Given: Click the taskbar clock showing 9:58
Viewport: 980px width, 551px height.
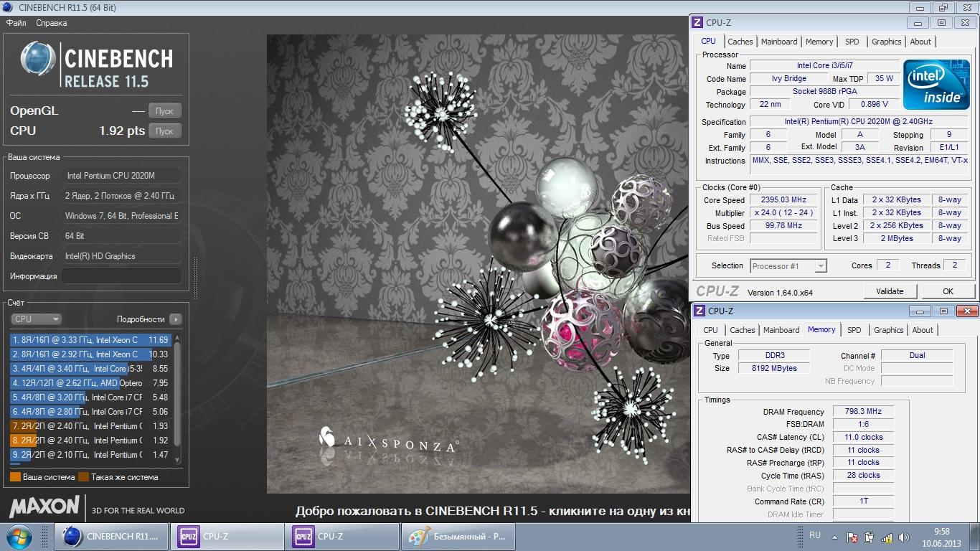Looking at the screenshot, I should [x=941, y=537].
